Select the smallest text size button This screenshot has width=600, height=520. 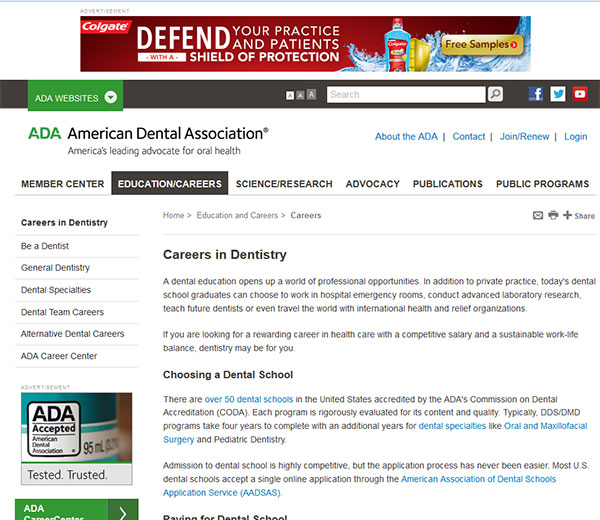290,96
